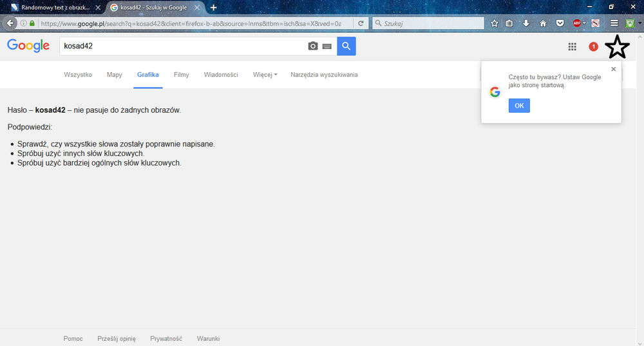Reload the page with the refresh icon
This screenshot has height=346, width=644.
pos(361,23)
